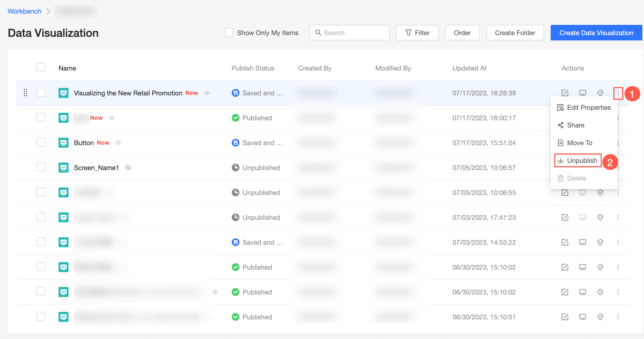Click drag handle on first table row
Screen dimensions: 644x339
tap(25, 93)
